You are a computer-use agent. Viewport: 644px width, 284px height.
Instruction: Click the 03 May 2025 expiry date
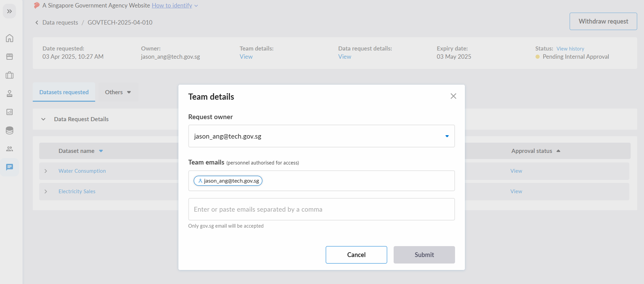(454, 57)
